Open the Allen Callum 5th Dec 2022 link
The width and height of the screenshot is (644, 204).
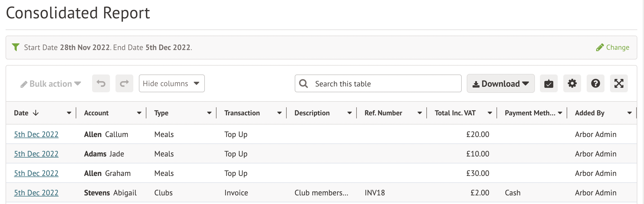coord(36,134)
